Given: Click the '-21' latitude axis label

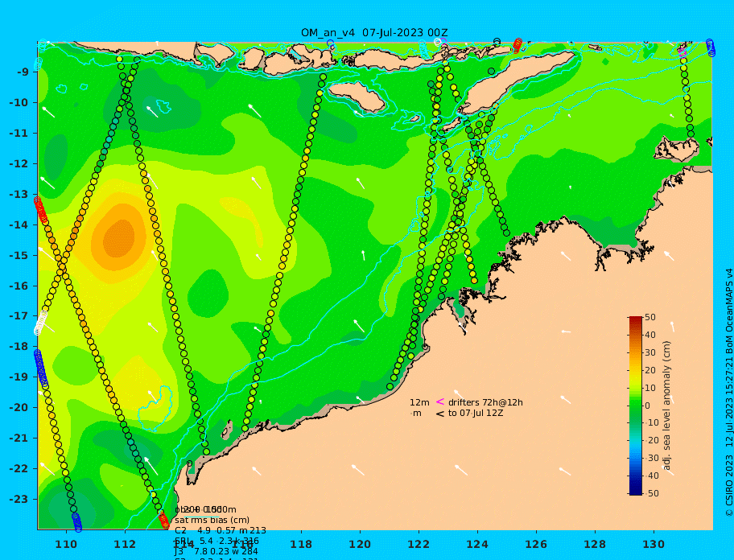Looking at the screenshot, I should [x=19, y=439].
